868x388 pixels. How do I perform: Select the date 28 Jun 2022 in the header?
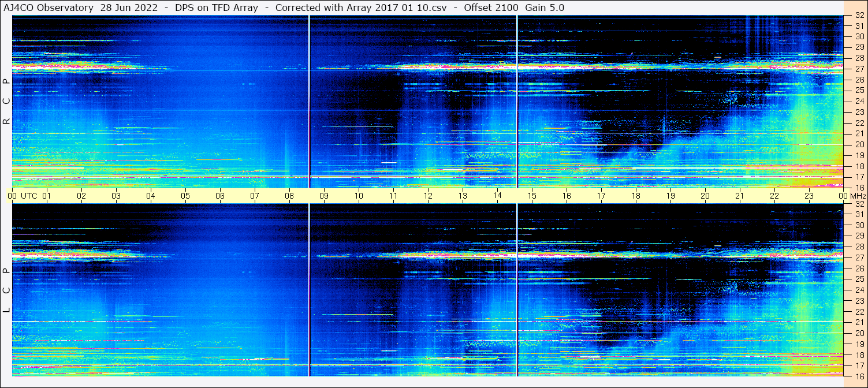click(129, 8)
